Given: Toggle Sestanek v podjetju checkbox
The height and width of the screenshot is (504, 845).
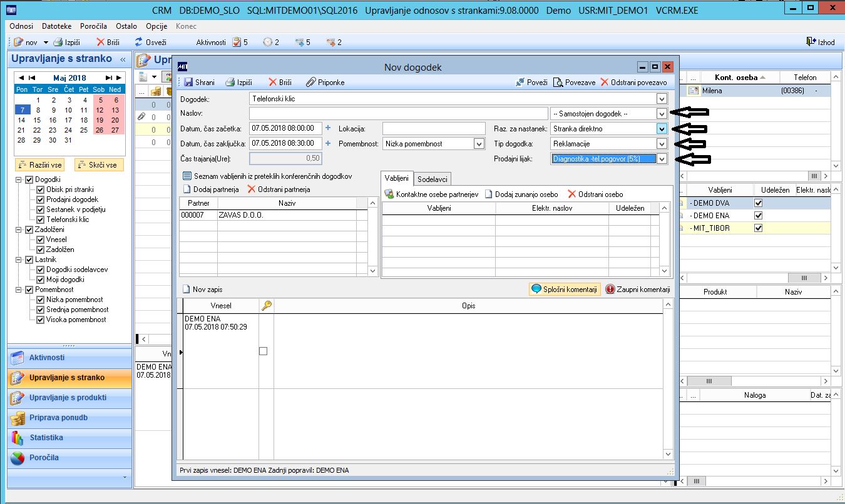Looking at the screenshot, I should (41, 209).
